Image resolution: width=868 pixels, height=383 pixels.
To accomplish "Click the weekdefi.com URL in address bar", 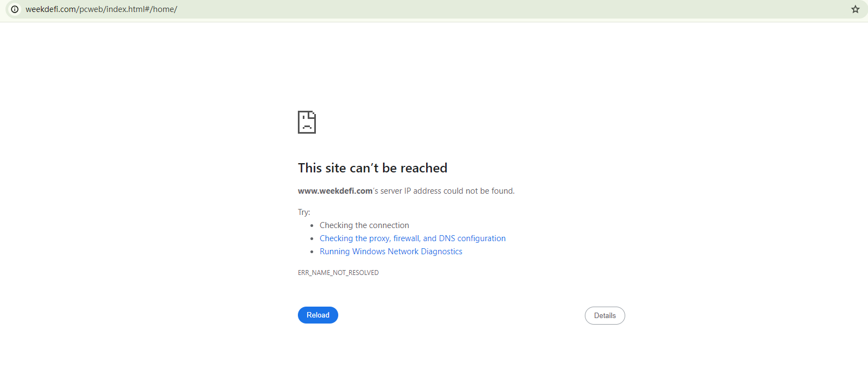I will click(101, 9).
